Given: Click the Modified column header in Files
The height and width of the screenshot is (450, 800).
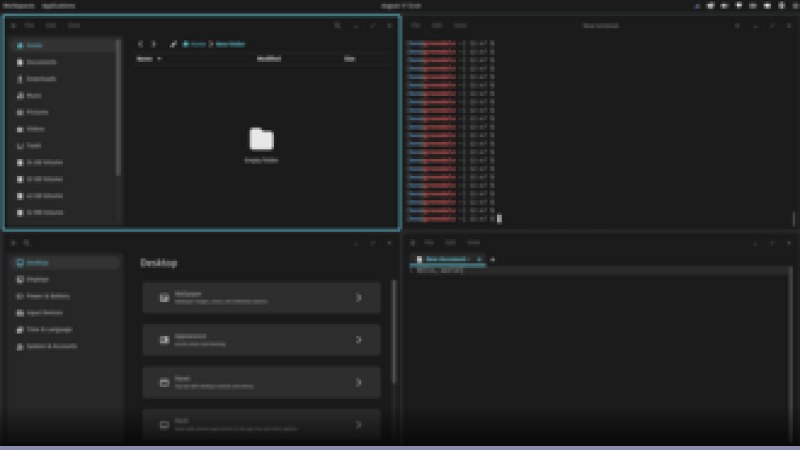Looking at the screenshot, I should coord(269,59).
